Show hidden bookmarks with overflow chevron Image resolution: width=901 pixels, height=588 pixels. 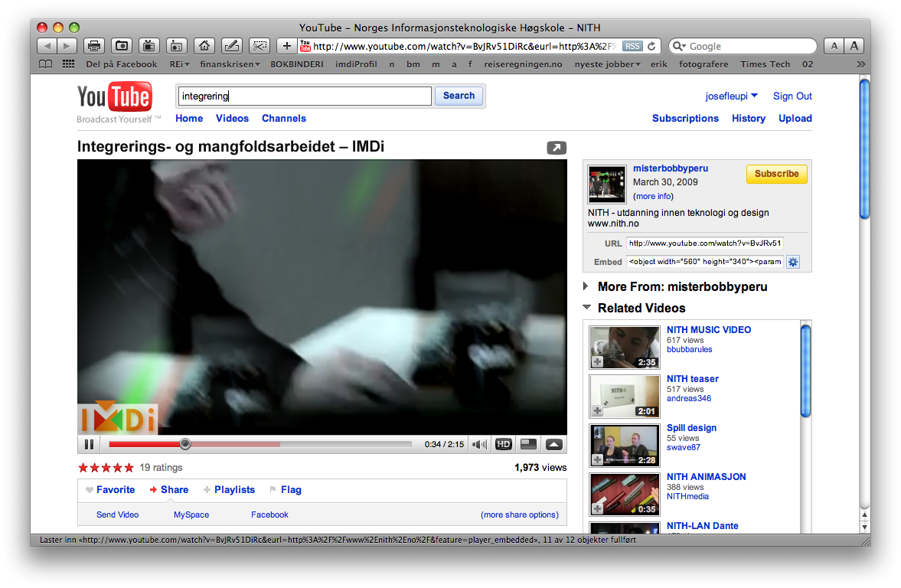(x=860, y=64)
